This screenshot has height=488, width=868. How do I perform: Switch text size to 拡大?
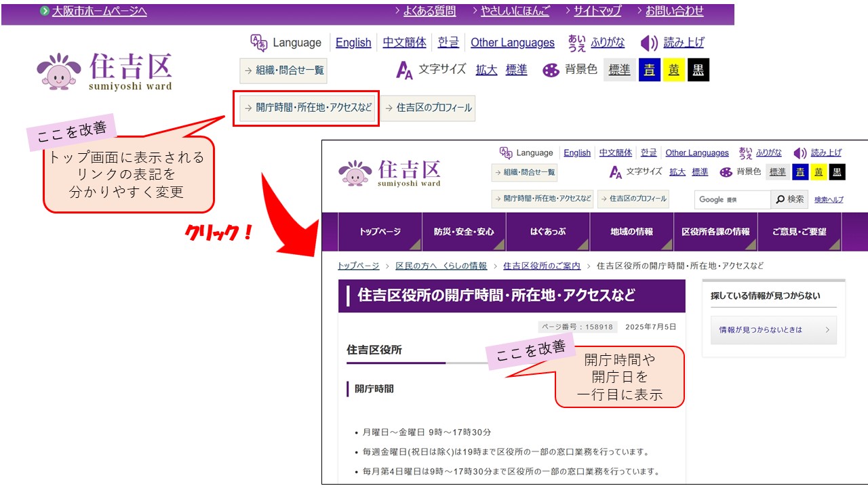pos(486,70)
